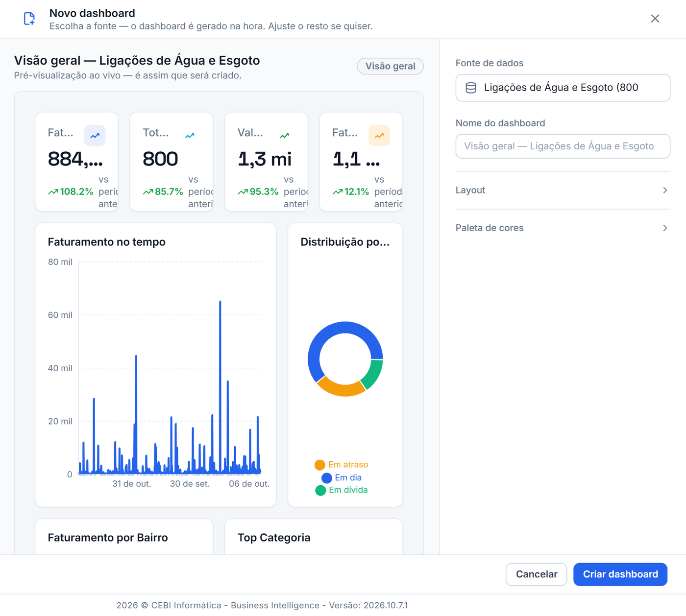Screen dimensions: 686x616
Task: Click the 95.3% change value
Action: (264, 192)
